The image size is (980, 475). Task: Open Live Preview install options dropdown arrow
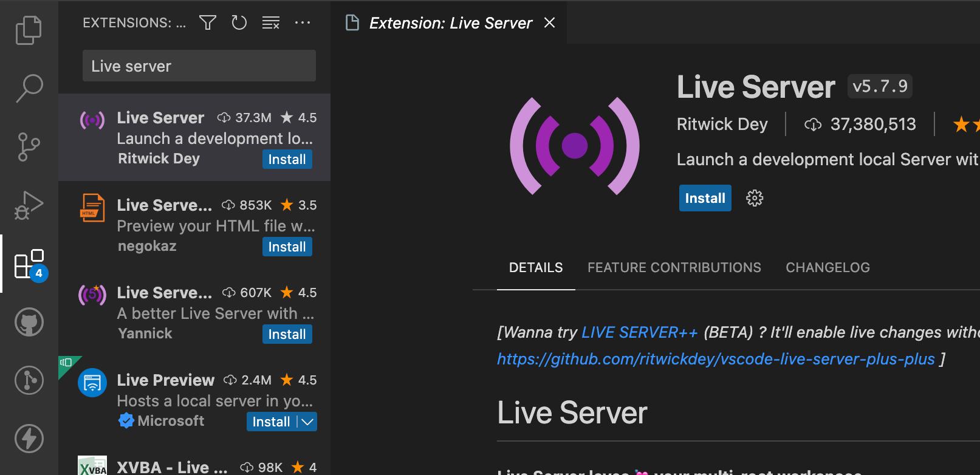click(307, 422)
